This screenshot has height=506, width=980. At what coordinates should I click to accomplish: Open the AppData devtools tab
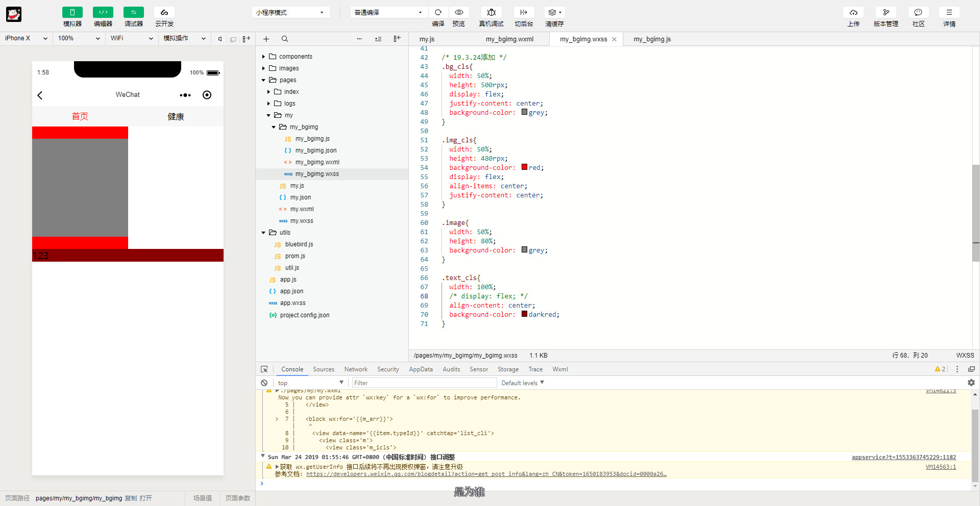pyautogui.click(x=421, y=369)
